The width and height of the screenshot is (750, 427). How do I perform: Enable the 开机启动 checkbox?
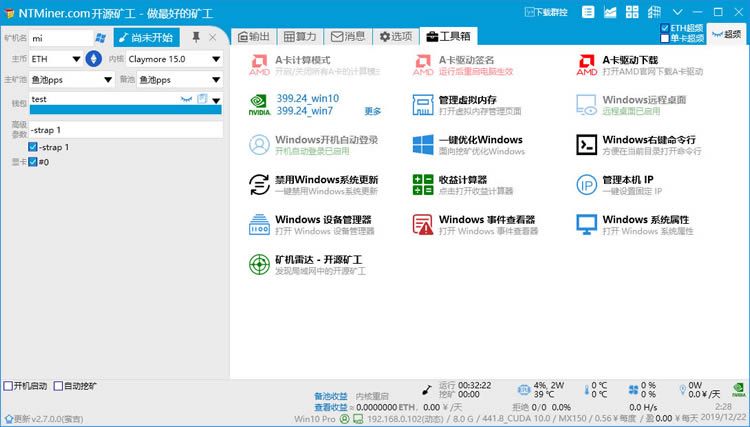pos(8,386)
